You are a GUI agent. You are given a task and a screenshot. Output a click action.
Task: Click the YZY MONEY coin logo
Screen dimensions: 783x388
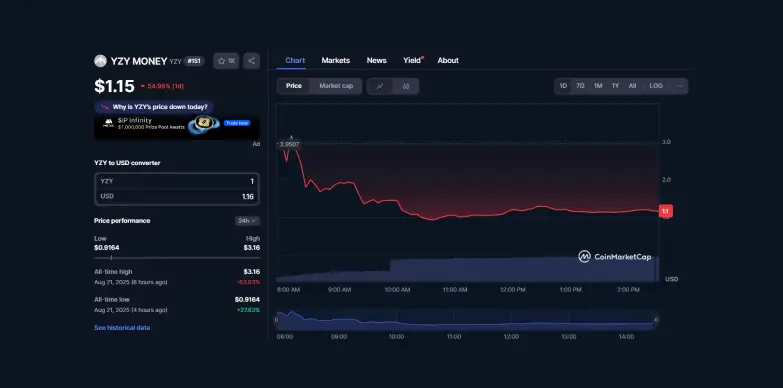[x=100, y=61]
